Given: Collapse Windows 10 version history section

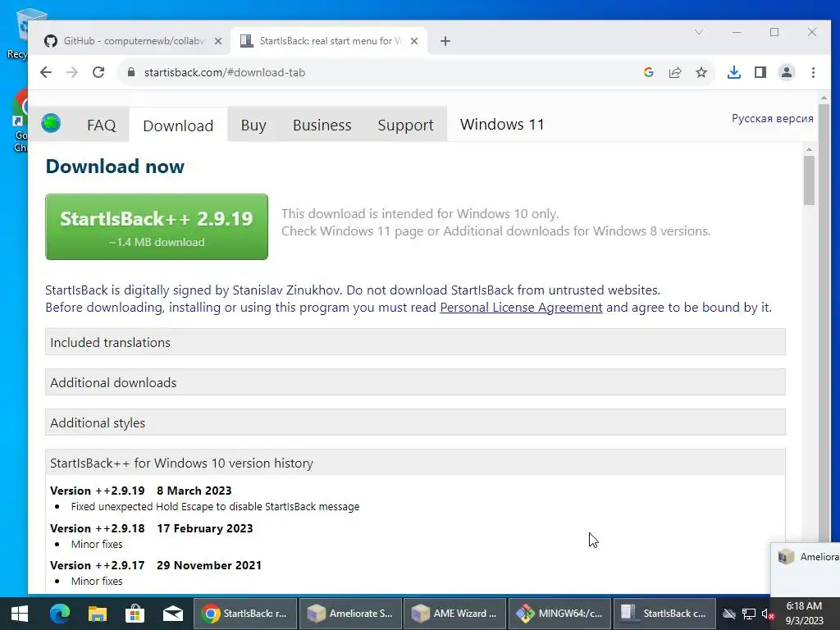Looking at the screenshot, I should point(415,463).
